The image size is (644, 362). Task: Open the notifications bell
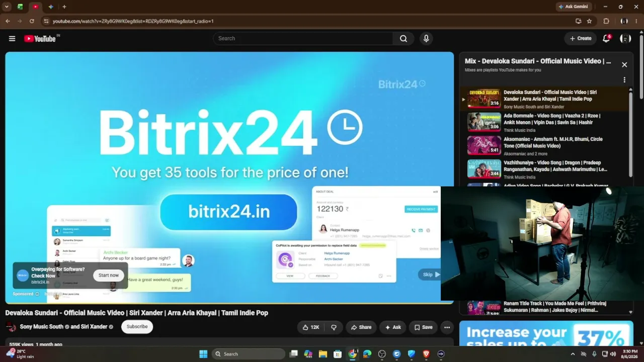[607, 39]
